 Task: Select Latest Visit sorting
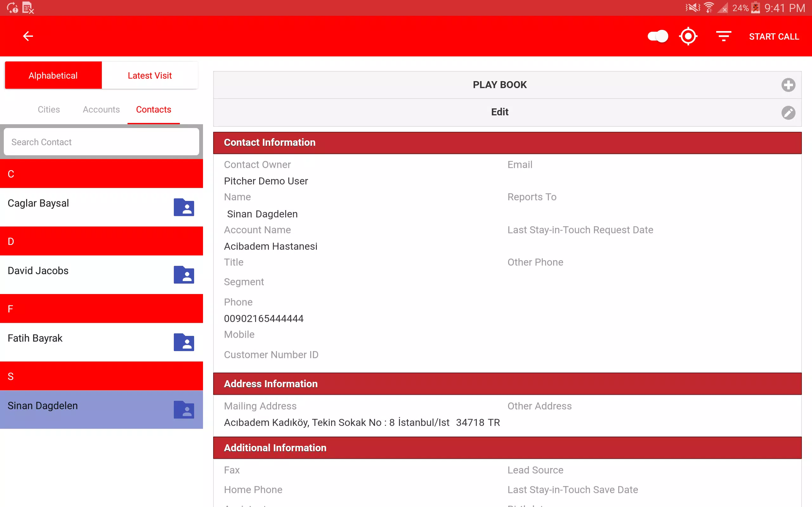coord(150,75)
